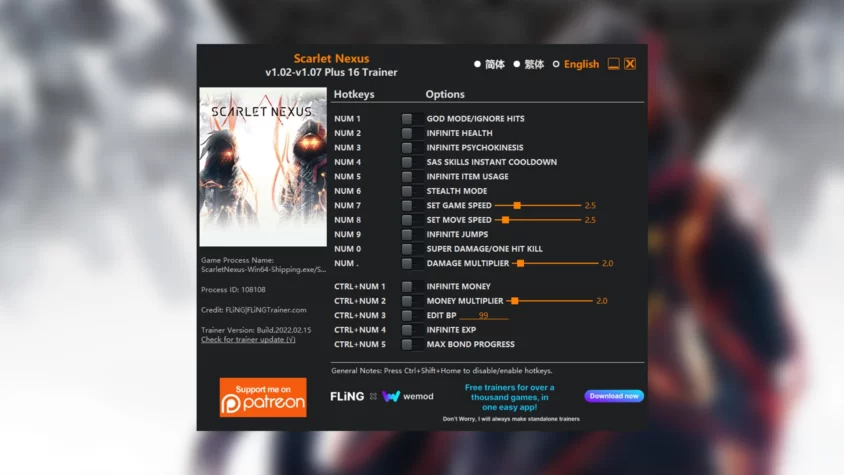Click the Edit BP value field

pos(484,316)
